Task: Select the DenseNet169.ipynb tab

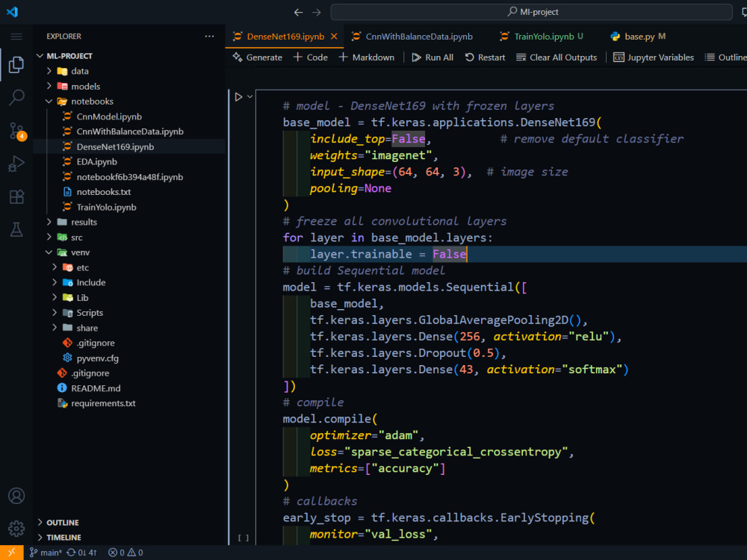Action: [285, 36]
